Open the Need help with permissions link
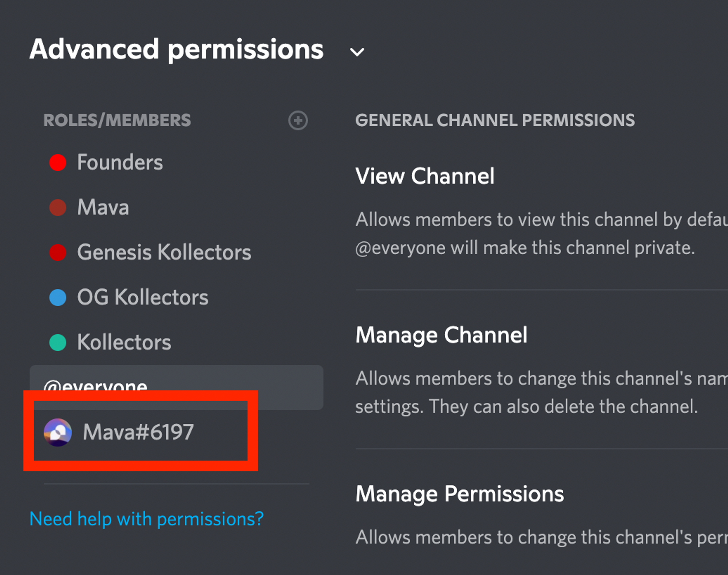This screenshot has width=728, height=575. click(x=146, y=519)
